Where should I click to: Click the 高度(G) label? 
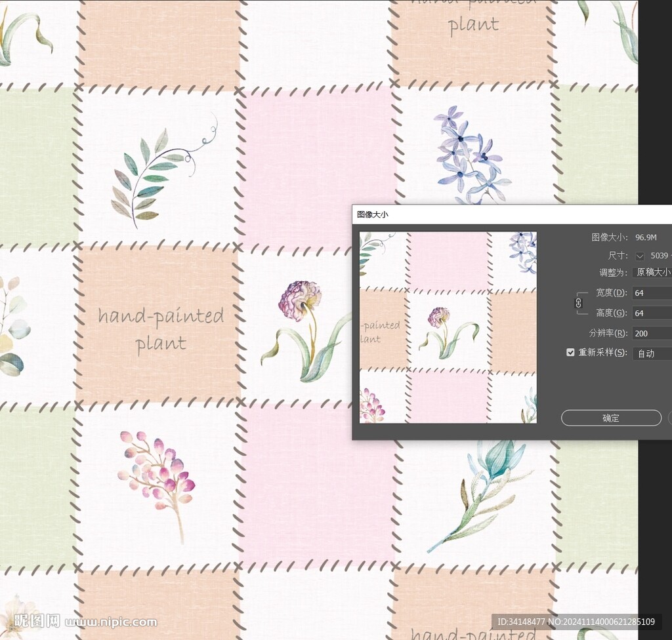(612, 313)
